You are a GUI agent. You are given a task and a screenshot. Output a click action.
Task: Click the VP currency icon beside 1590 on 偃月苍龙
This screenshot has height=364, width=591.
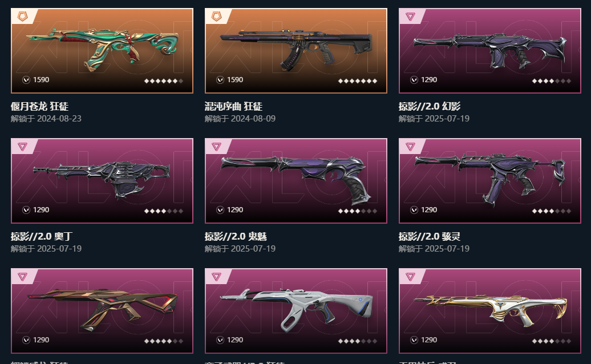click(x=26, y=79)
